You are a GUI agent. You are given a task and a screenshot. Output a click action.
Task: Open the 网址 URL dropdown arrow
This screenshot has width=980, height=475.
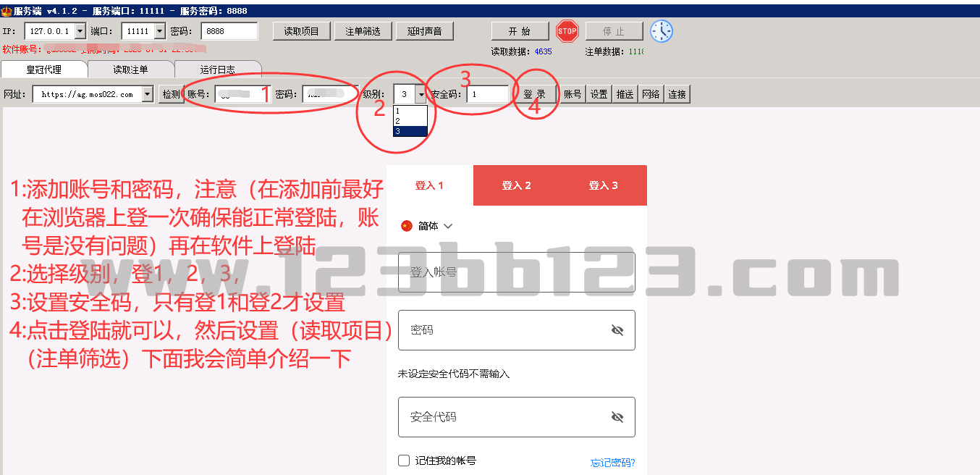148,94
